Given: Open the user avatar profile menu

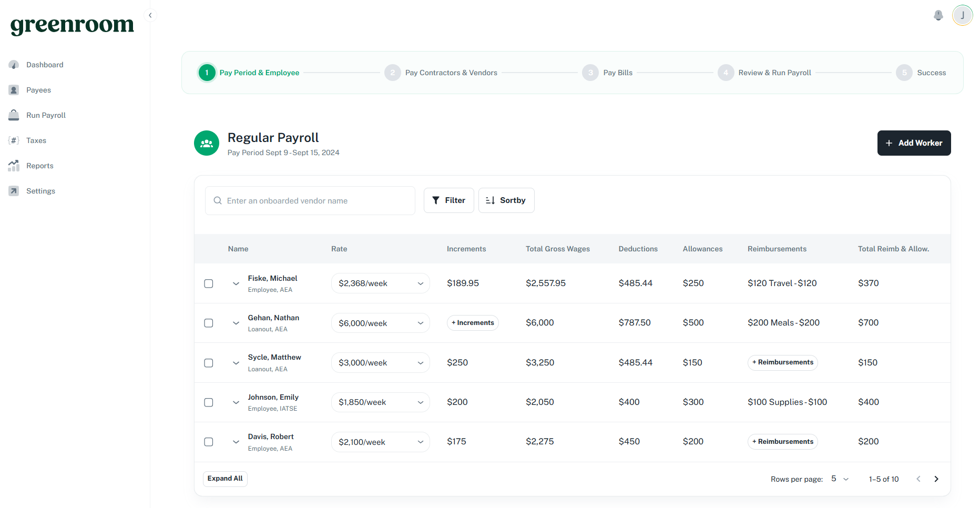Looking at the screenshot, I should pos(962,15).
